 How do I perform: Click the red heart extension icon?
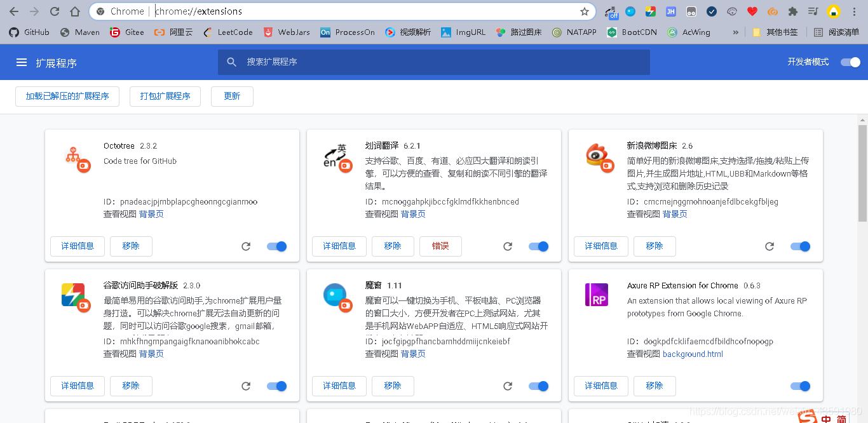pyautogui.click(x=752, y=11)
